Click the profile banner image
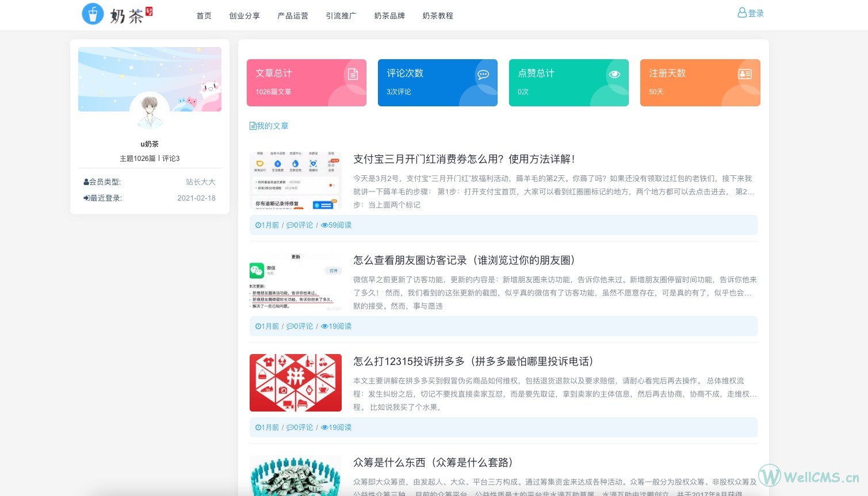 150,79
